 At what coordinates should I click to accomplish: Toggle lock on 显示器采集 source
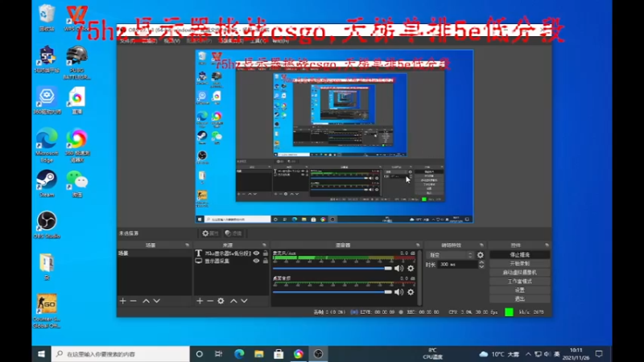coord(266,261)
